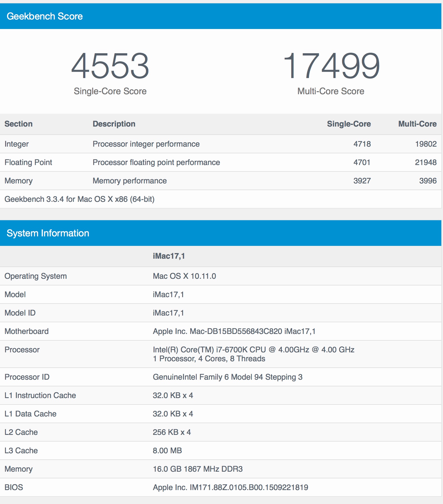Select the System Information heading
Image resolution: width=443 pixels, height=504 pixels.
click(48, 233)
